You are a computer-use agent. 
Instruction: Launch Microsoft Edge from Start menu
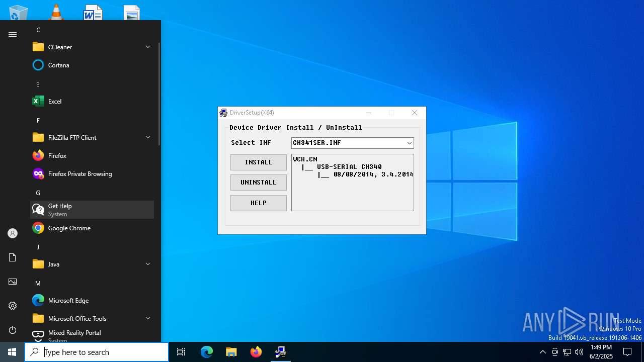pos(92,300)
